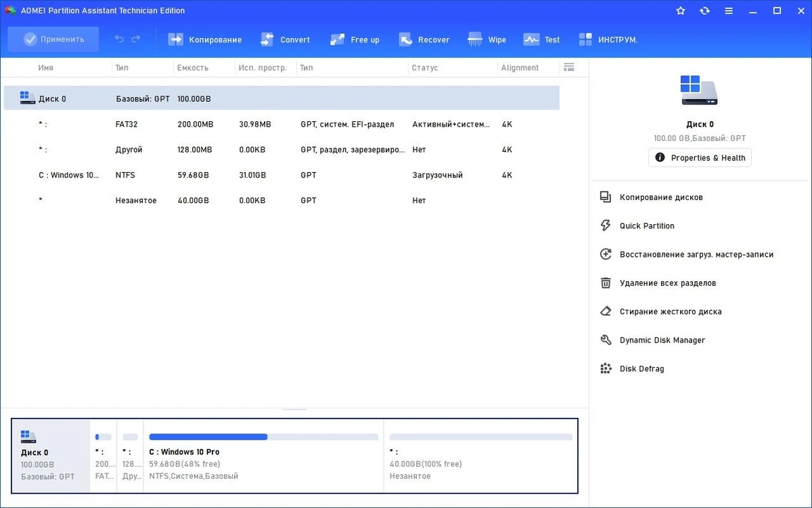
Task: Open the Recover toolbar menu
Action: pyautogui.click(x=424, y=40)
